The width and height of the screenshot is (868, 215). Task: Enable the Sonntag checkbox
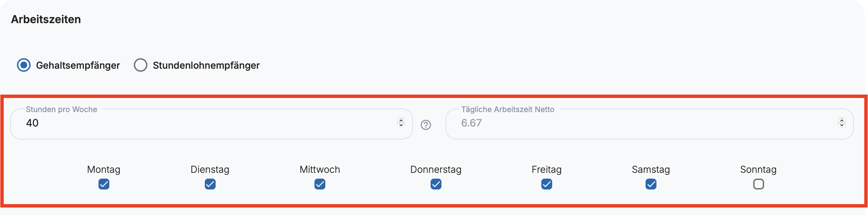point(759,184)
